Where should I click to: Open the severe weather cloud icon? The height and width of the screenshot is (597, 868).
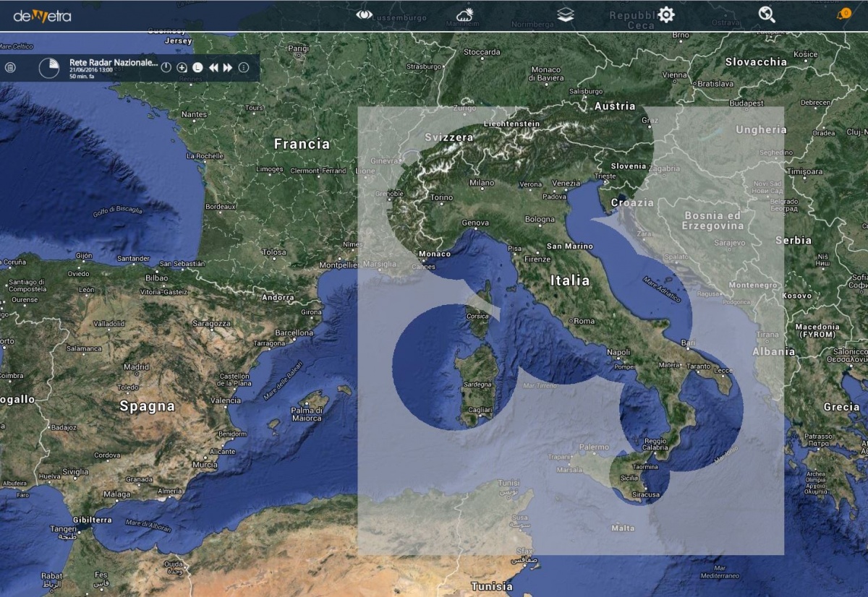pyautogui.click(x=463, y=14)
